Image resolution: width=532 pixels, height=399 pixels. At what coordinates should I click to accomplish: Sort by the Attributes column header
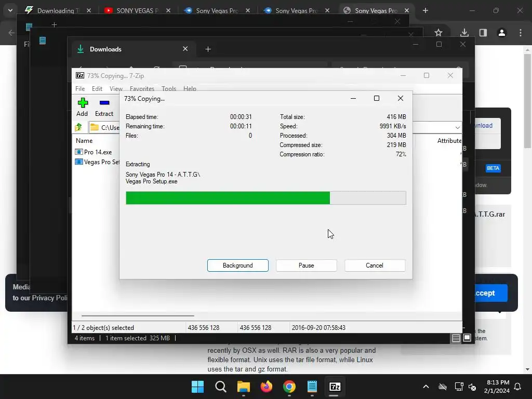[449, 140]
